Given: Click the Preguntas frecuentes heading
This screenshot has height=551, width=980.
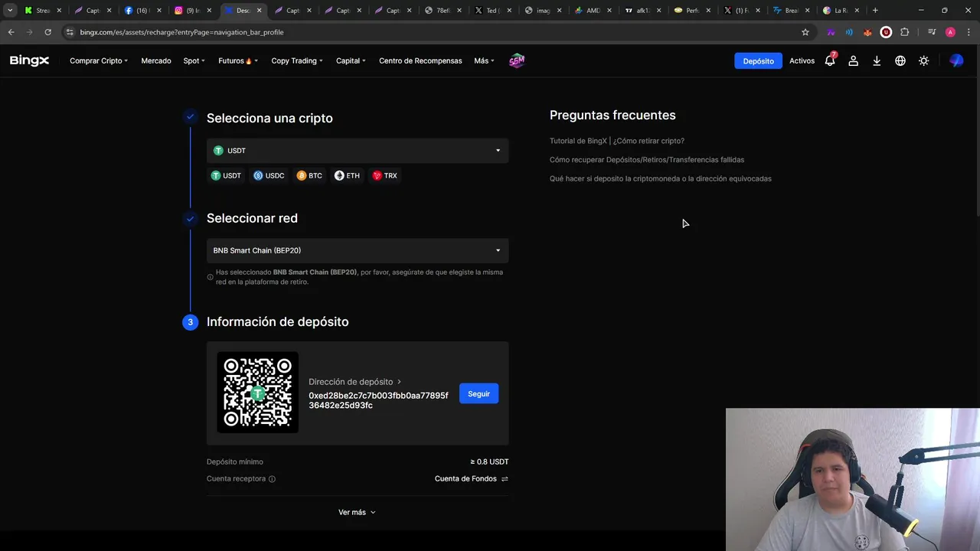Looking at the screenshot, I should 612,115.
